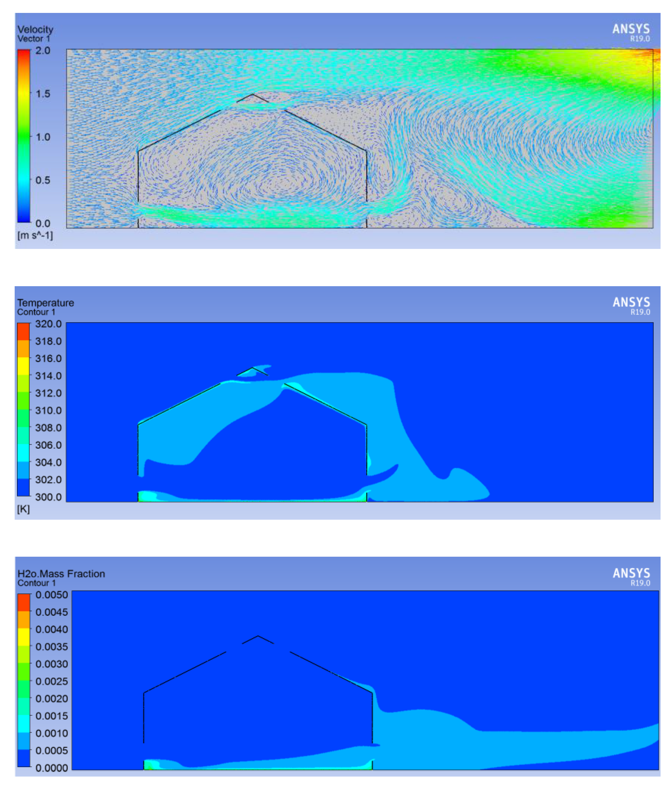672x785 pixels.
Task: Click the 2.0 value on the velocity scale
Action: [x=42, y=50]
